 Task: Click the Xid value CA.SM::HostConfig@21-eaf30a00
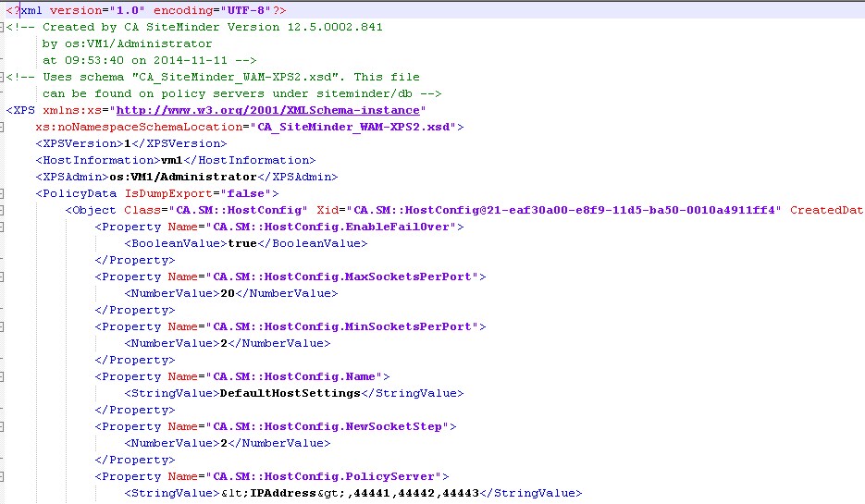(x=563, y=210)
